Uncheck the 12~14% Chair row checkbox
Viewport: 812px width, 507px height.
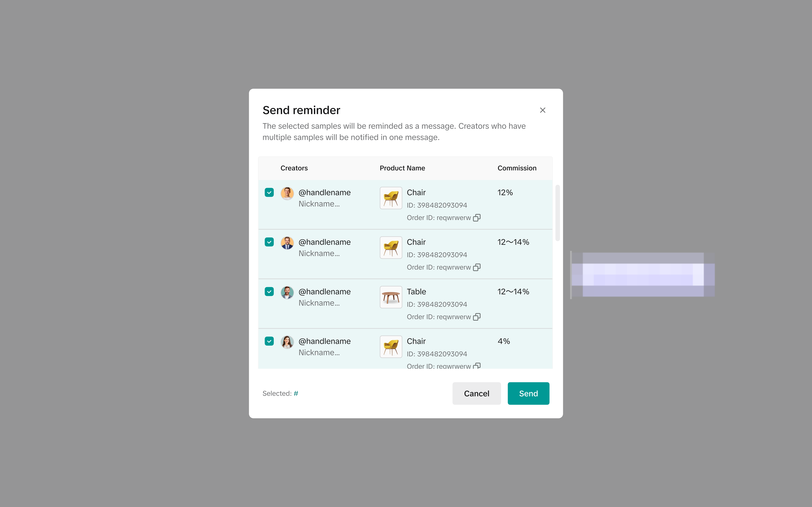click(269, 242)
